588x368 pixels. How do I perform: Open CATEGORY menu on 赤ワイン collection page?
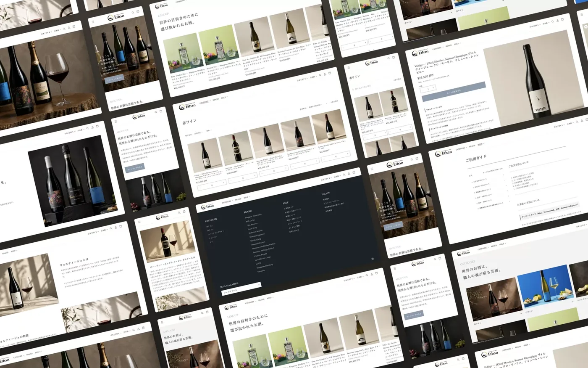(x=205, y=102)
